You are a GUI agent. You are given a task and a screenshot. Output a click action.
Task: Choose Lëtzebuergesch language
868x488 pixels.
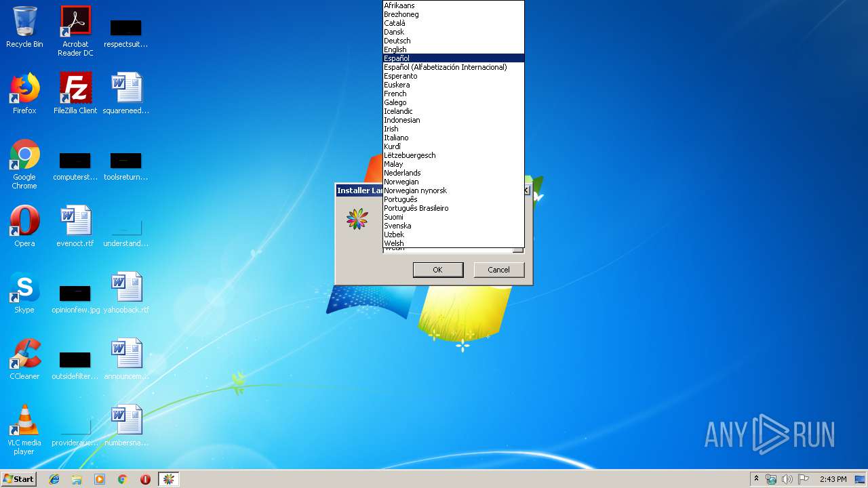click(454, 155)
